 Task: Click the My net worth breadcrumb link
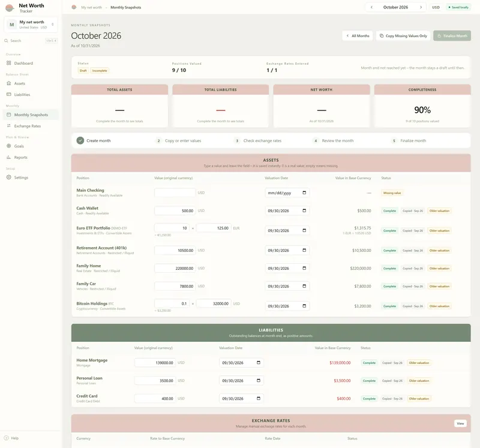click(92, 7)
